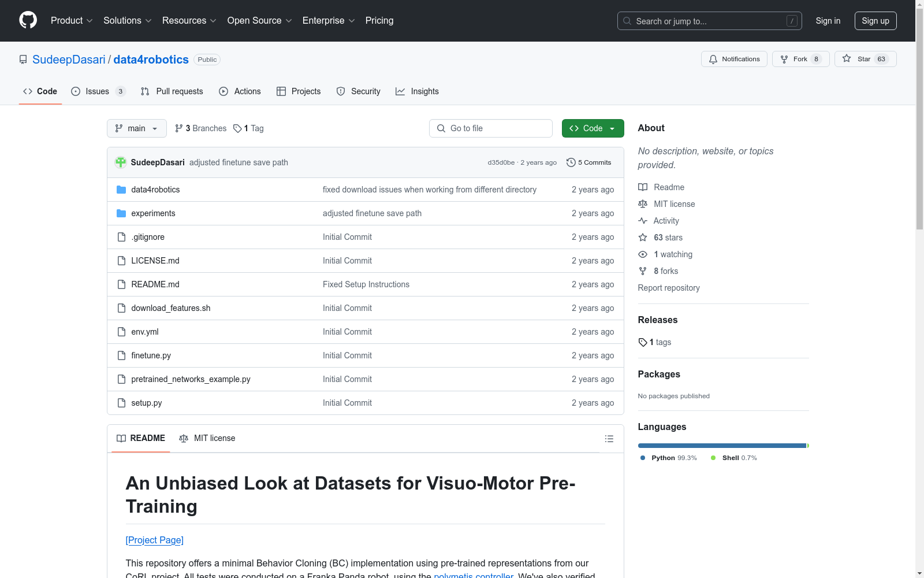Star the data4robotics repository

point(865,59)
